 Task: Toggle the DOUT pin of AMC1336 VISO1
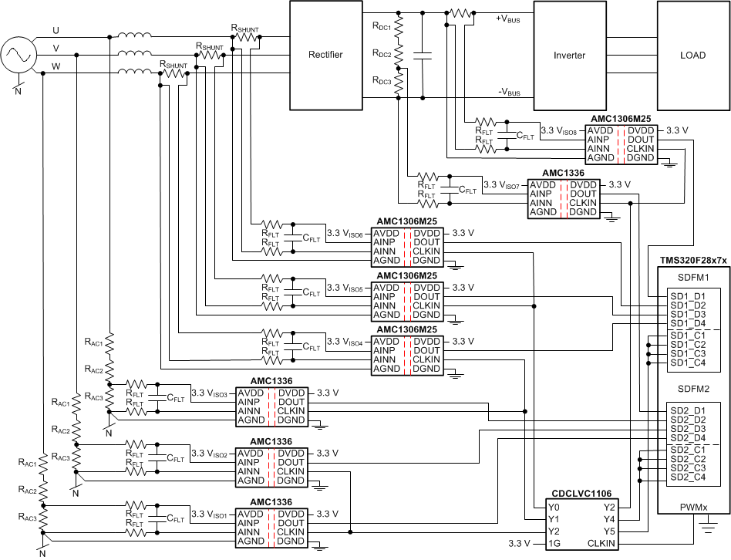point(291,523)
